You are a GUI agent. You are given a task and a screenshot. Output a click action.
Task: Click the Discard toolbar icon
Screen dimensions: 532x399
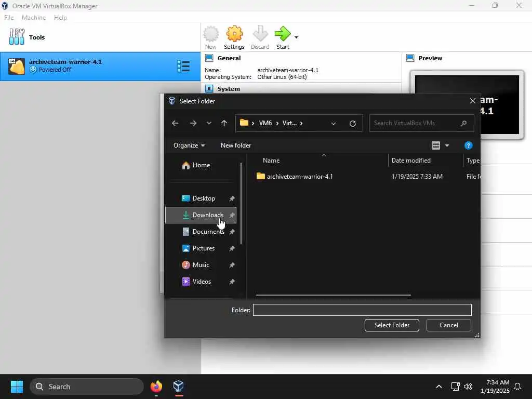click(x=260, y=37)
